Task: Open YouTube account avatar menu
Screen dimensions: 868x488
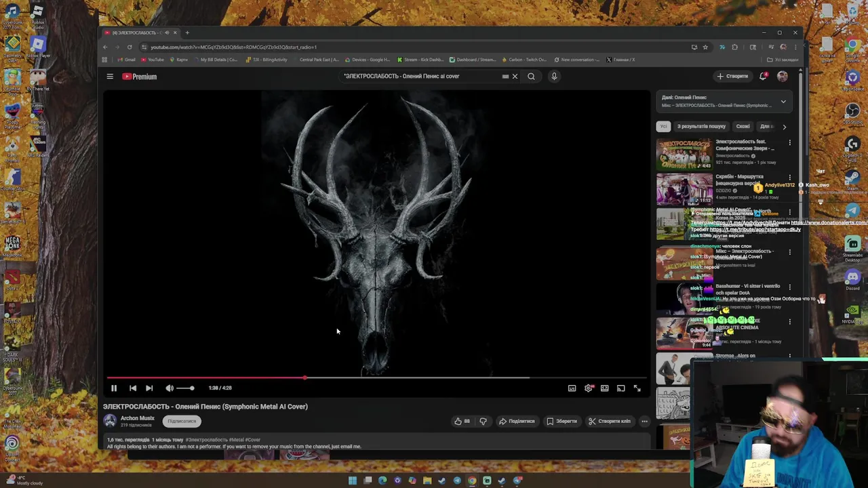Action: coord(782,77)
